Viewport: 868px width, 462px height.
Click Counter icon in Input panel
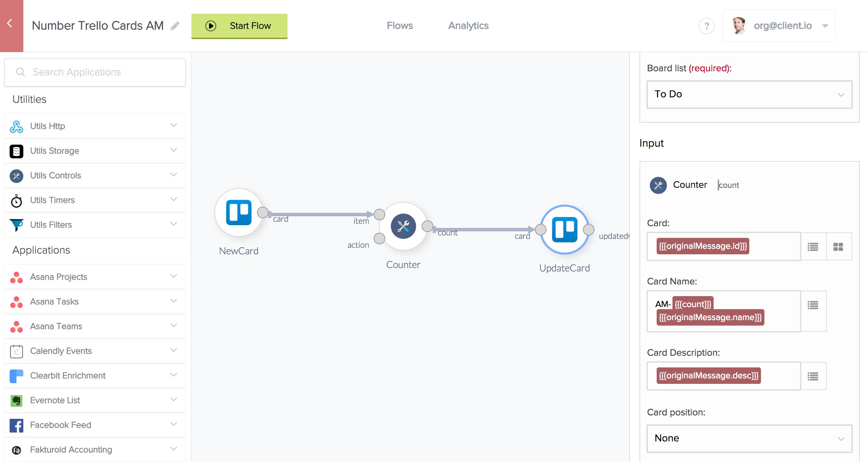[658, 185]
